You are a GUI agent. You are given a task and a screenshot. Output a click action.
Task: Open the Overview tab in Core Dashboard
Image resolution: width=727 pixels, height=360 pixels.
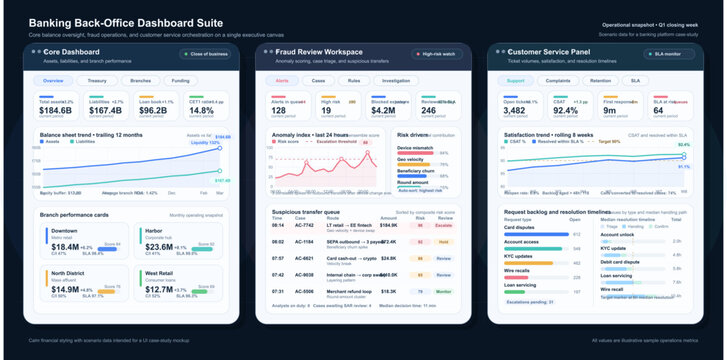coord(53,81)
